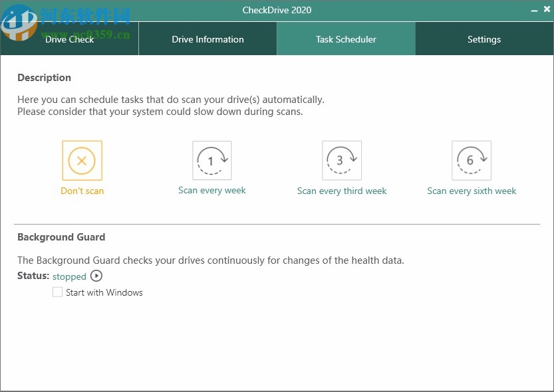Click the Scan every third week label
This screenshot has height=392, width=554.
[x=342, y=191]
